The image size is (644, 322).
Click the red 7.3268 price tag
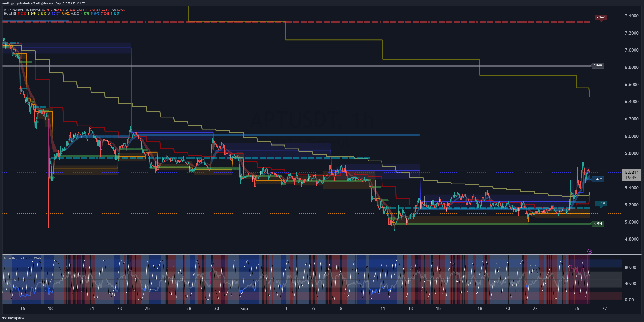coord(601,17)
